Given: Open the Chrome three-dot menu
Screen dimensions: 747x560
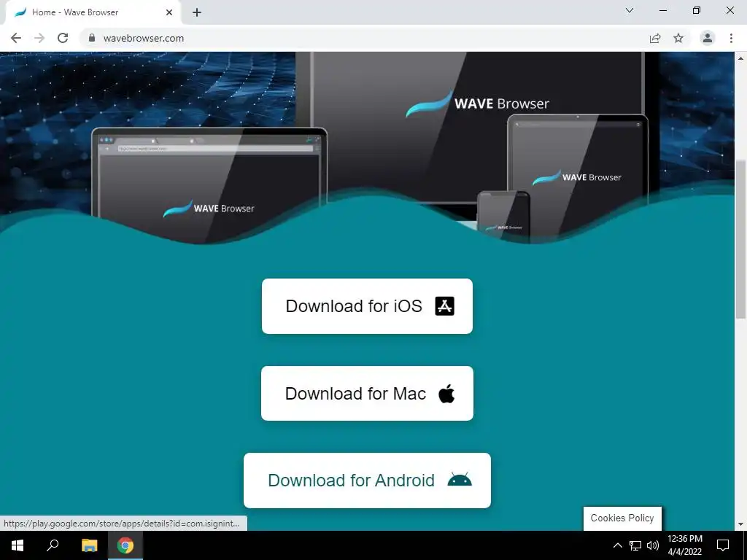Looking at the screenshot, I should pos(731,38).
